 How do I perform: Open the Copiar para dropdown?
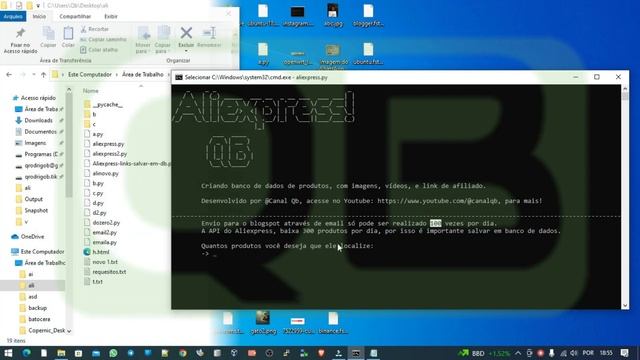pyautogui.click(x=162, y=40)
